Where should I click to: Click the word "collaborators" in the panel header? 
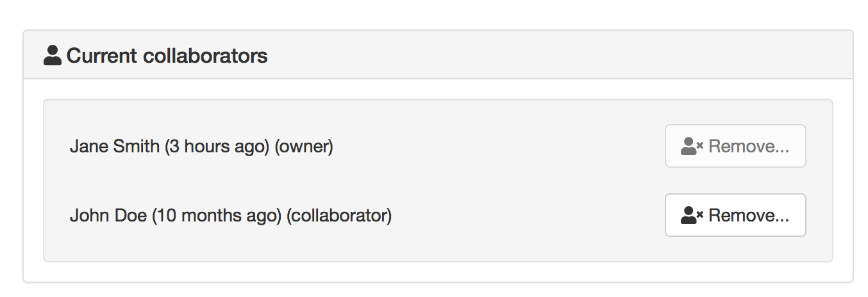pos(205,56)
